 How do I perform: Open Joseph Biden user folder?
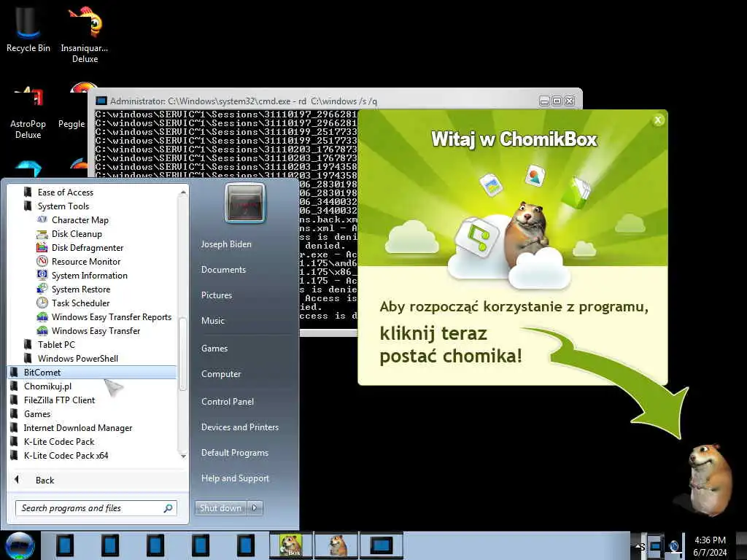[226, 244]
